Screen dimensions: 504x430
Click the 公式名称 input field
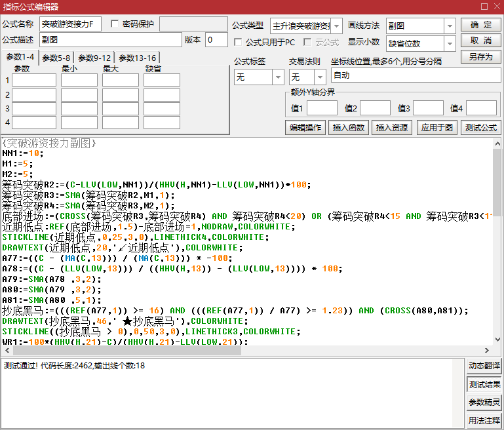(70, 25)
